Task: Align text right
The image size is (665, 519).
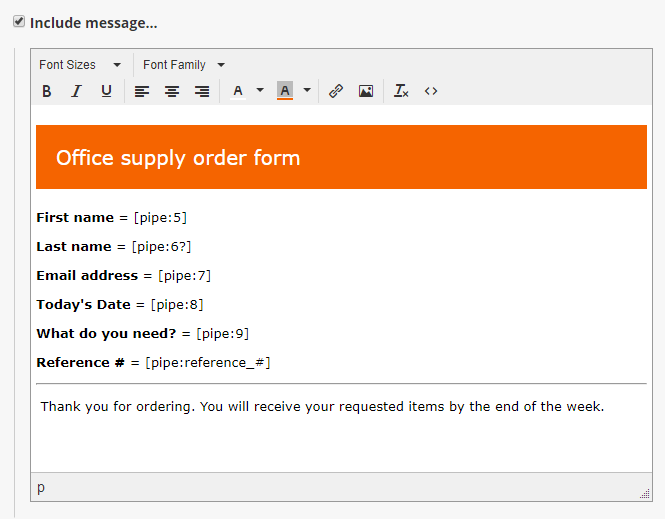Action: click(202, 91)
